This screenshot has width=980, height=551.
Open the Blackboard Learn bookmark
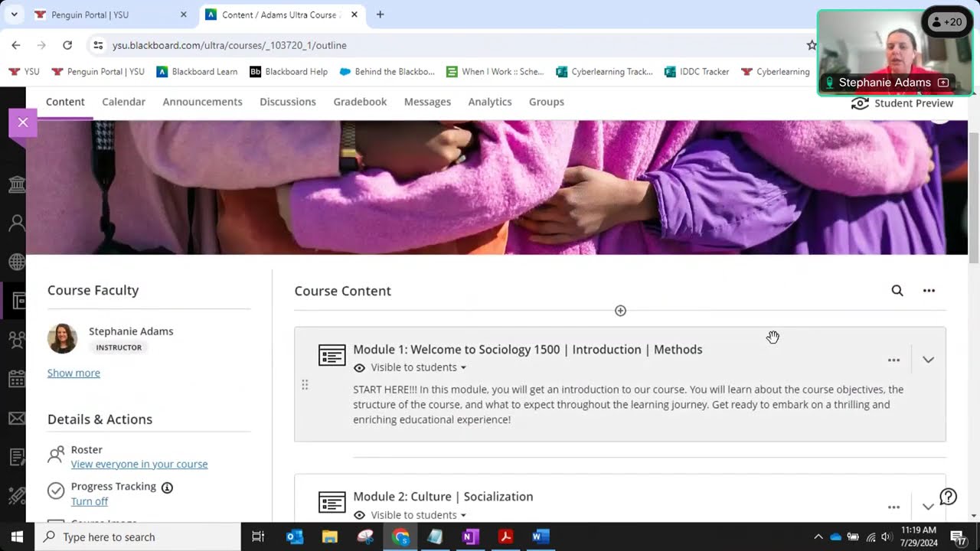[197, 72]
